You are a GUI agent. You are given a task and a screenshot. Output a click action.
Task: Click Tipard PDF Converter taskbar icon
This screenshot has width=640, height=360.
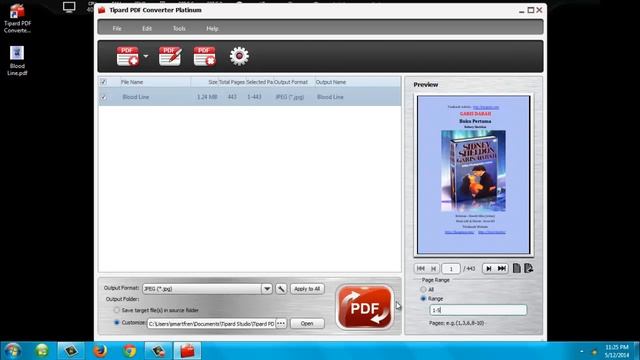pyautogui.click(x=188, y=351)
